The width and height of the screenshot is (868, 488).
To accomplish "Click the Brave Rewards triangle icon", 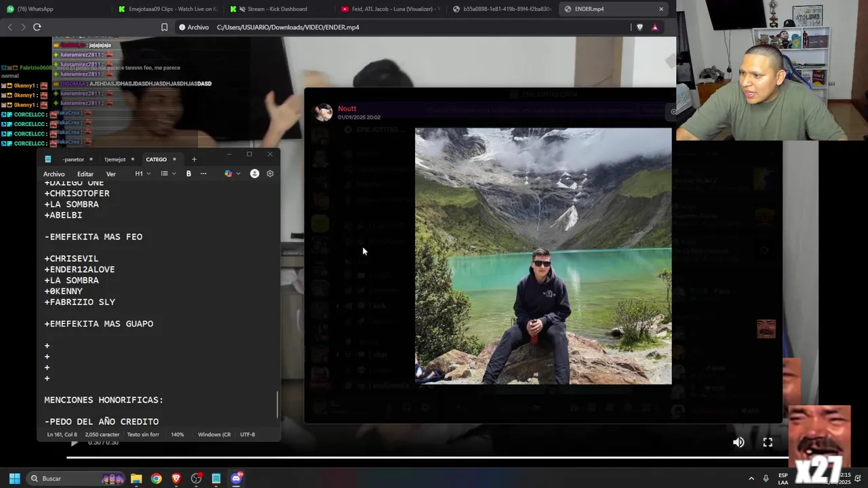I will pyautogui.click(x=655, y=27).
